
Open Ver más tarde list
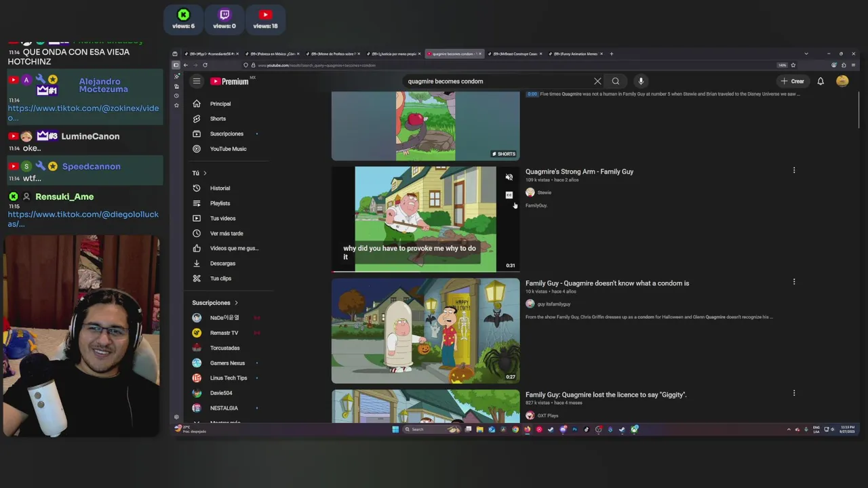pyautogui.click(x=227, y=233)
